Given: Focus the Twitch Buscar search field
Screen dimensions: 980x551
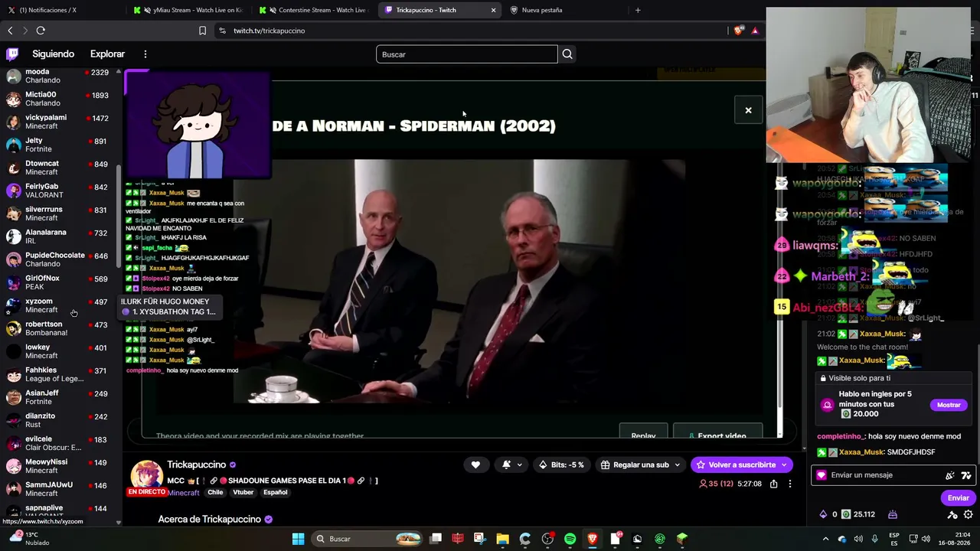Looking at the screenshot, I should click(x=467, y=54).
